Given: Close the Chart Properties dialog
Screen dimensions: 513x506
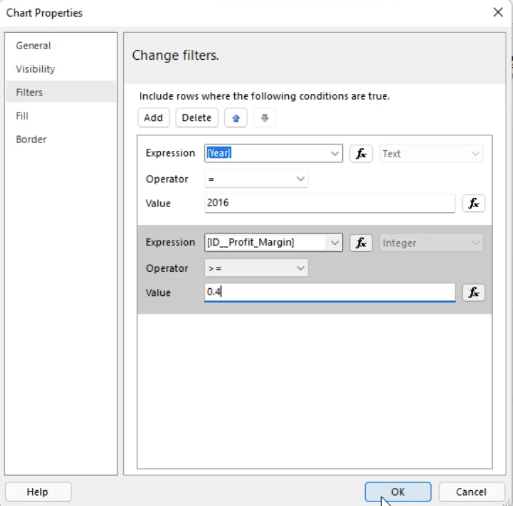Looking at the screenshot, I should 498,12.
